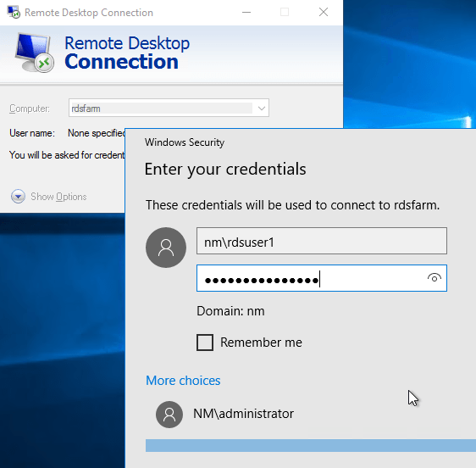The height and width of the screenshot is (468, 476).
Task: Click the Remote Desktop monitor banner logo
Action: [x=34, y=53]
